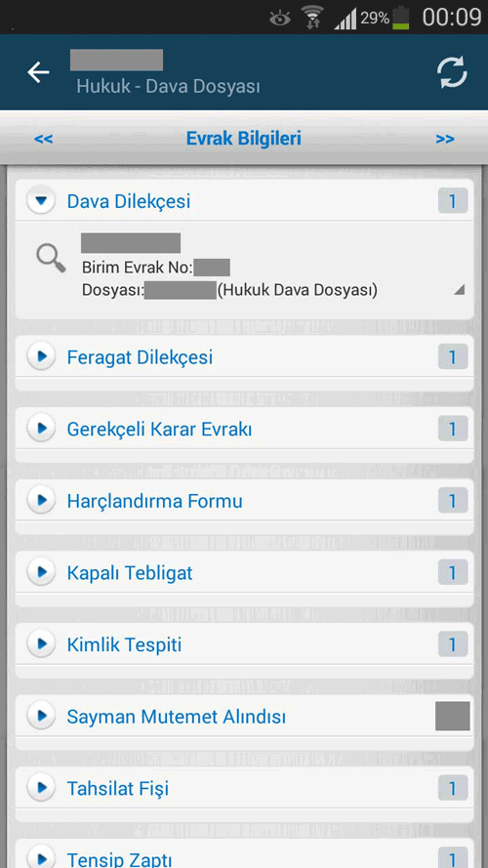Go to previous section with << arrow
The image size is (488, 868).
tap(43, 139)
